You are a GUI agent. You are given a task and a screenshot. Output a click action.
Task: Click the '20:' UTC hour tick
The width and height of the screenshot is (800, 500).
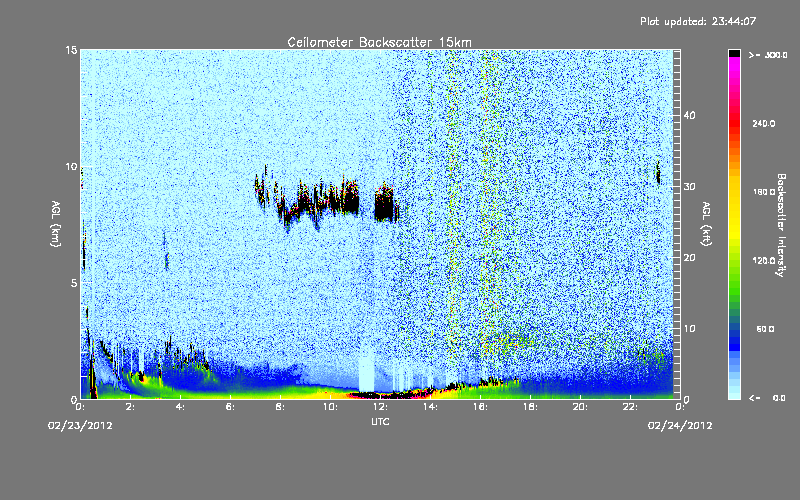coord(580,407)
